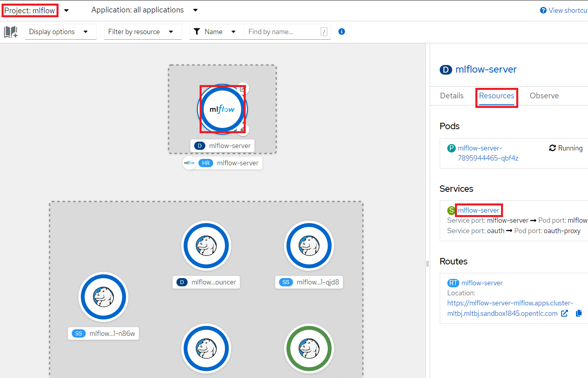Click the S service badge icon
Screen dimensions: 588x378
pyautogui.click(x=451, y=210)
